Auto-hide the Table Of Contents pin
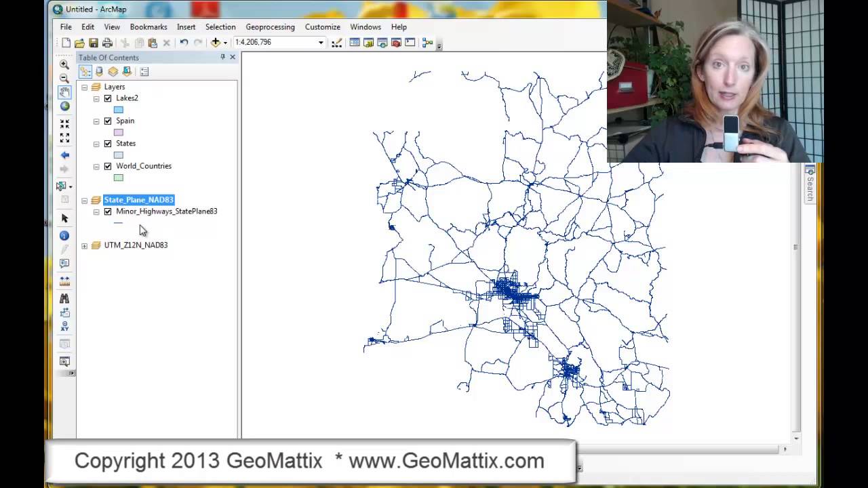The height and width of the screenshot is (488, 868). (x=222, y=58)
